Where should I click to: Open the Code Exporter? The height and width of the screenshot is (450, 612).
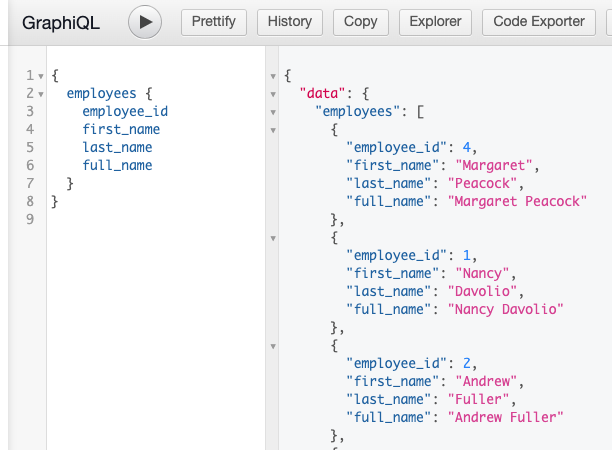tap(539, 21)
